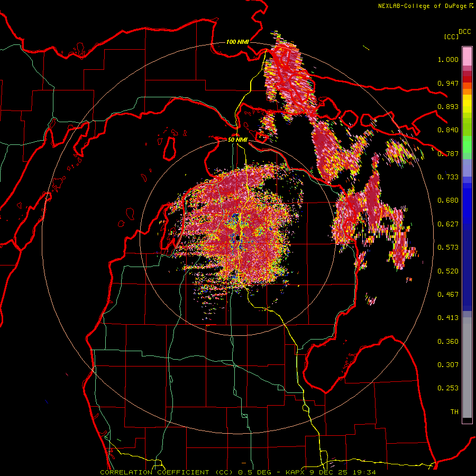
Task: Click the TH threshold label
Action: click(x=454, y=412)
